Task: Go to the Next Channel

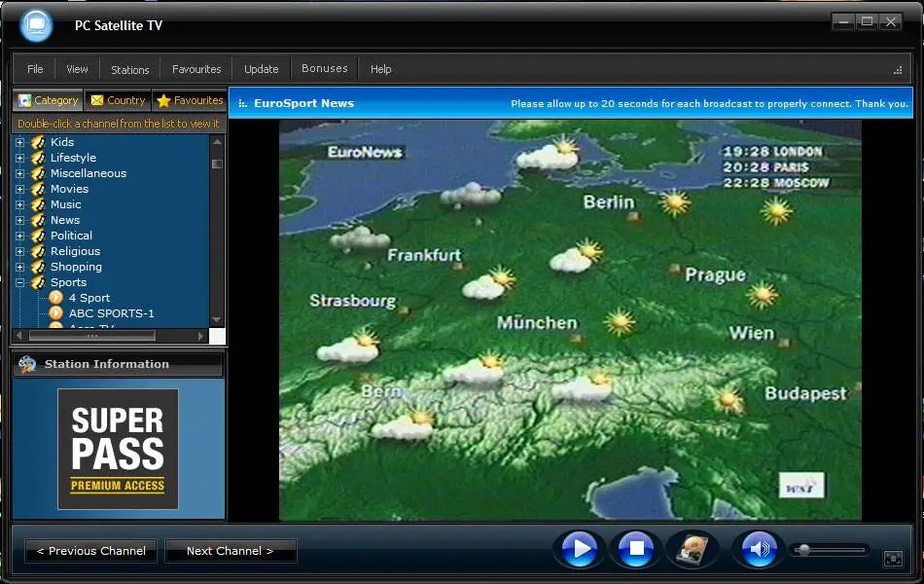Action: (x=230, y=551)
